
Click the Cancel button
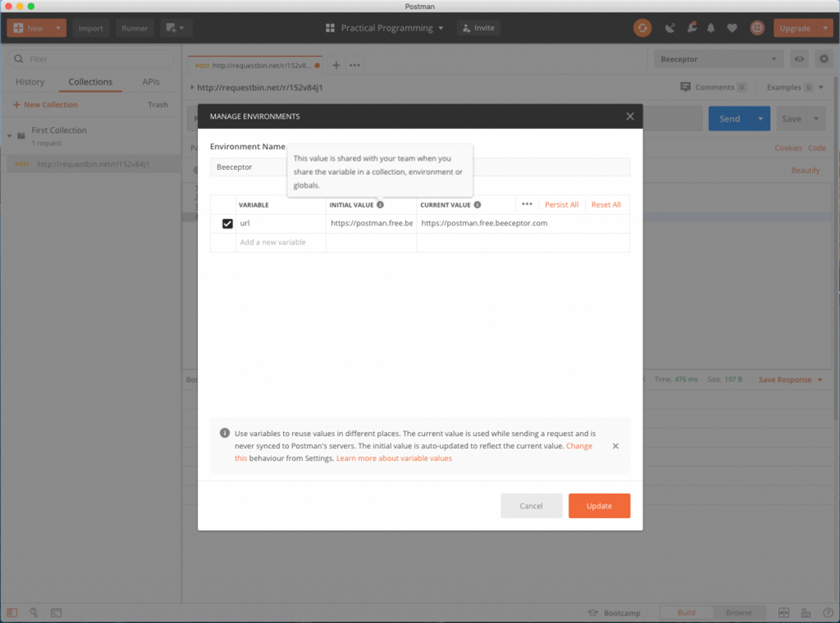pos(531,506)
